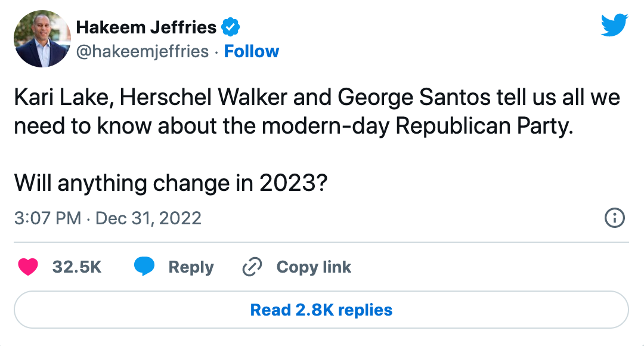The height and width of the screenshot is (346, 644).
Task: Click the blue reply bubble icon
Action: (144, 267)
